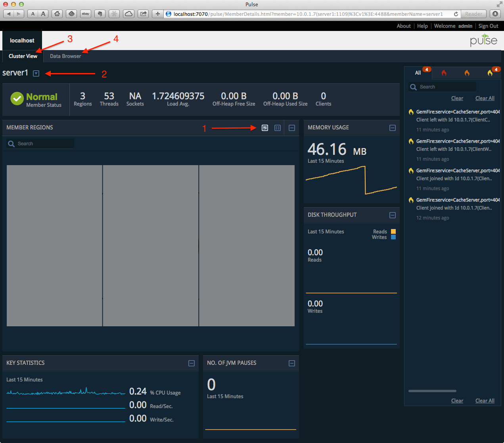The height and width of the screenshot is (443, 504).
Task: Open the server1 member dropdown
Action: click(x=36, y=73)
